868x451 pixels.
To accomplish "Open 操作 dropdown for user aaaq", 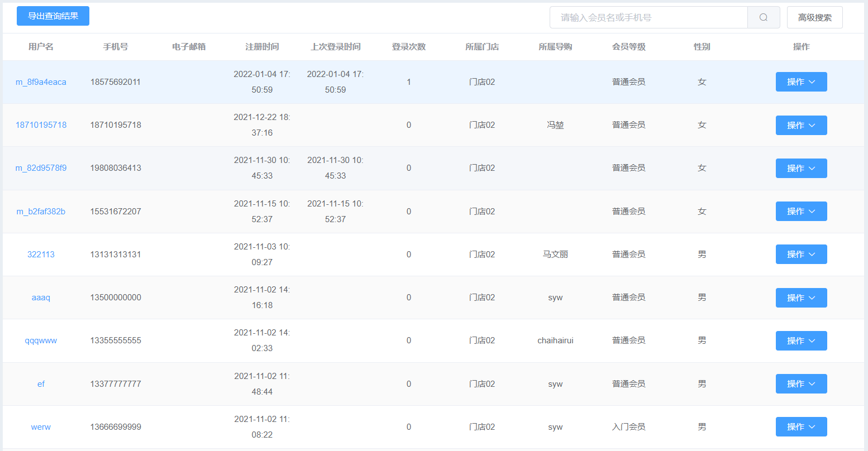I will 802,298.
